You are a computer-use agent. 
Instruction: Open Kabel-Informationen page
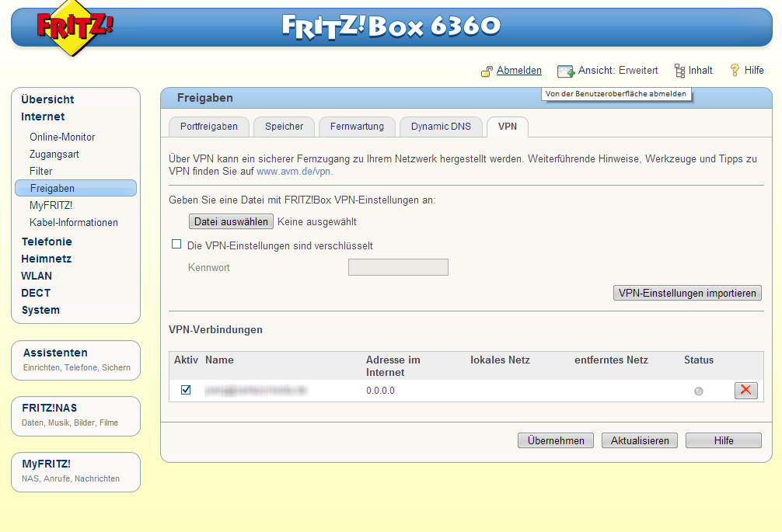click(x=74, y=223)
